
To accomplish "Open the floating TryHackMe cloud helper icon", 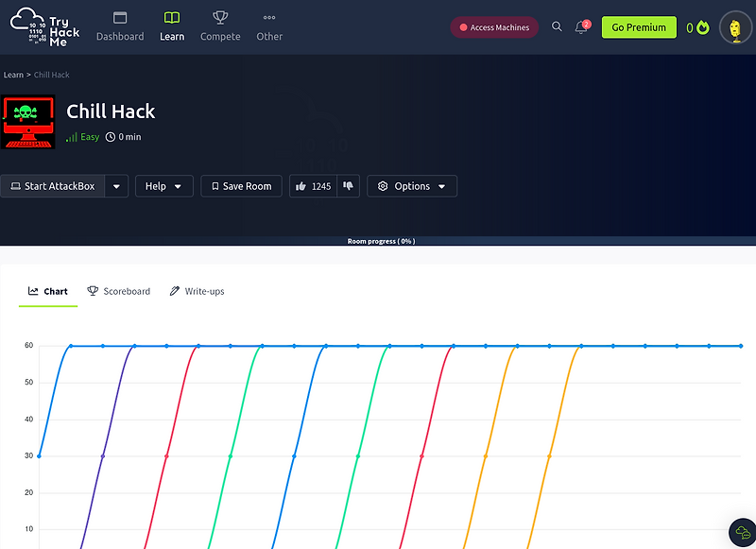I will click(x=742, y=533).
